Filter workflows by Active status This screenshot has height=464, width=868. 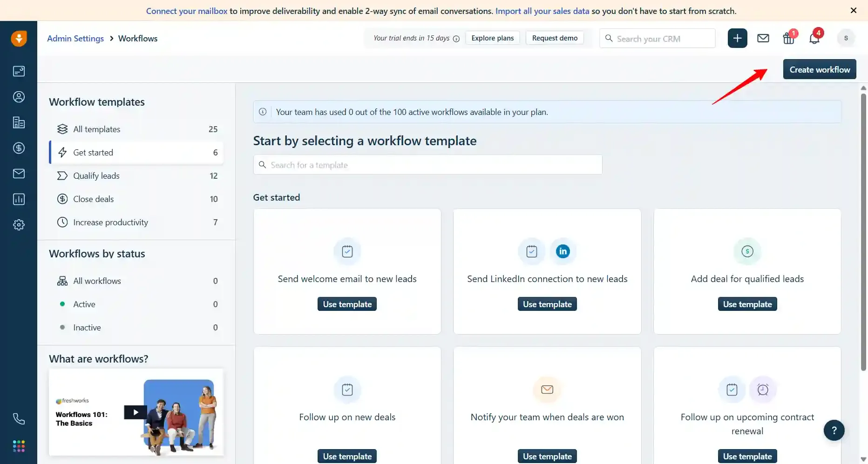[x=136, y=304]
